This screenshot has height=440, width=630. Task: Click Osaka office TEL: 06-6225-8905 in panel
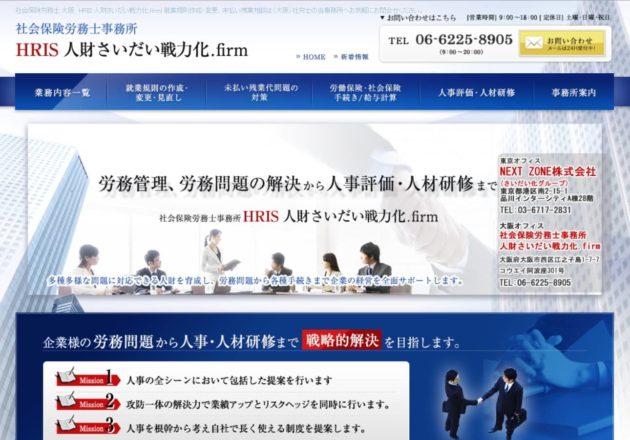tap(535, 283)
